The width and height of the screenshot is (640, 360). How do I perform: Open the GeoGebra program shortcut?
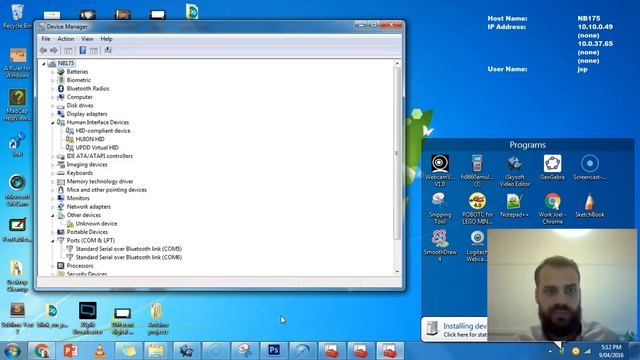(x=552, y=167)
